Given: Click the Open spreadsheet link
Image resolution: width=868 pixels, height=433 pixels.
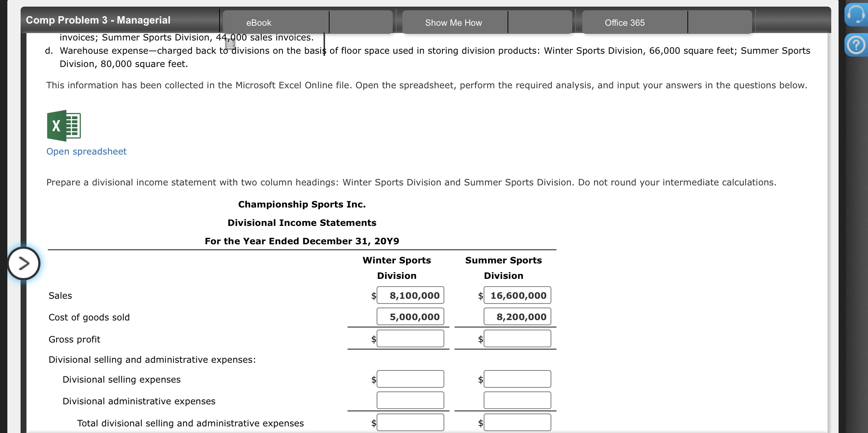Looking at the screenshot, I should (86, 152).
